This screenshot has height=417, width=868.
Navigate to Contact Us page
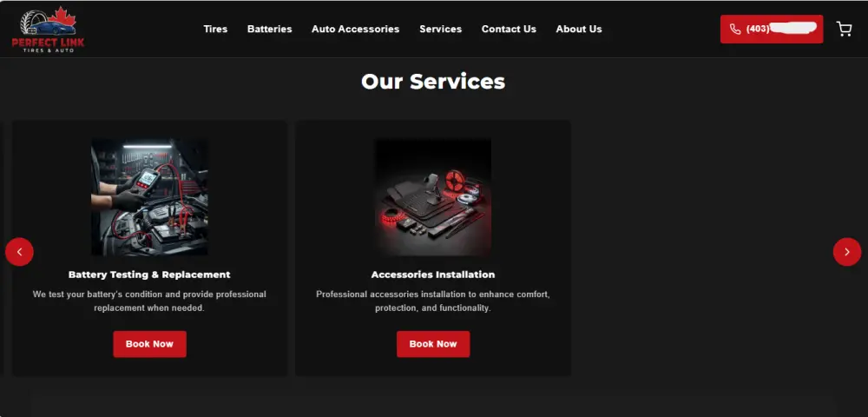point(509,29)
